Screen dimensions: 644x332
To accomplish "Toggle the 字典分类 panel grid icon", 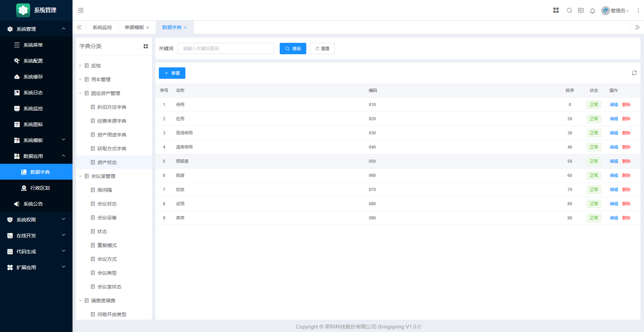I will [146, 46].
